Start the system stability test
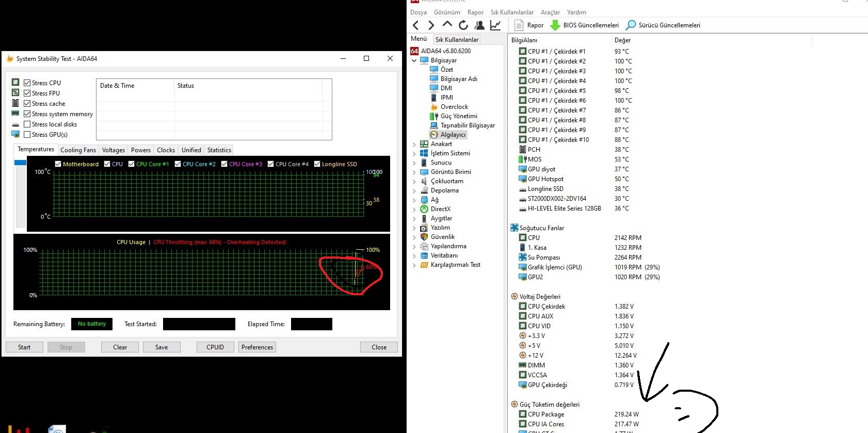 click(x=24, y=347)
